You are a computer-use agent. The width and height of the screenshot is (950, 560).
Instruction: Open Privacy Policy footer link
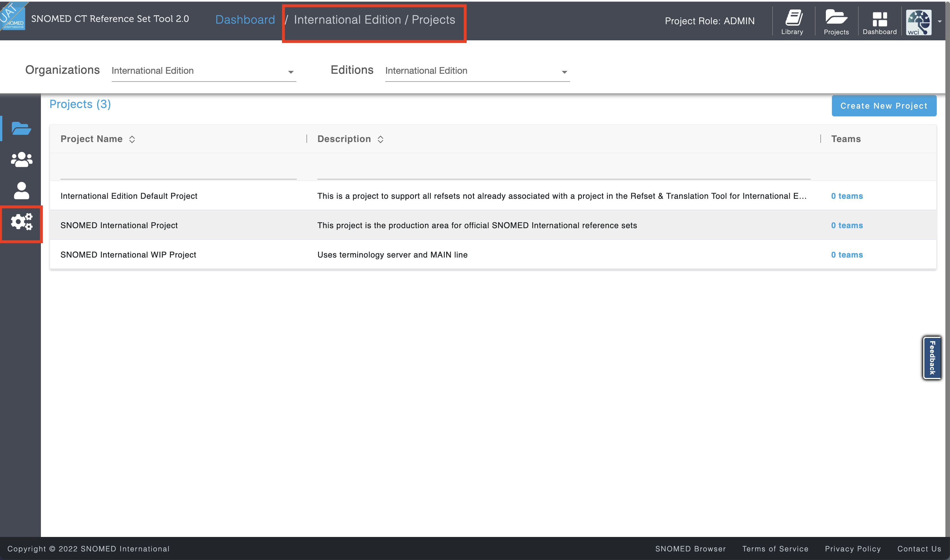(853, 549)
